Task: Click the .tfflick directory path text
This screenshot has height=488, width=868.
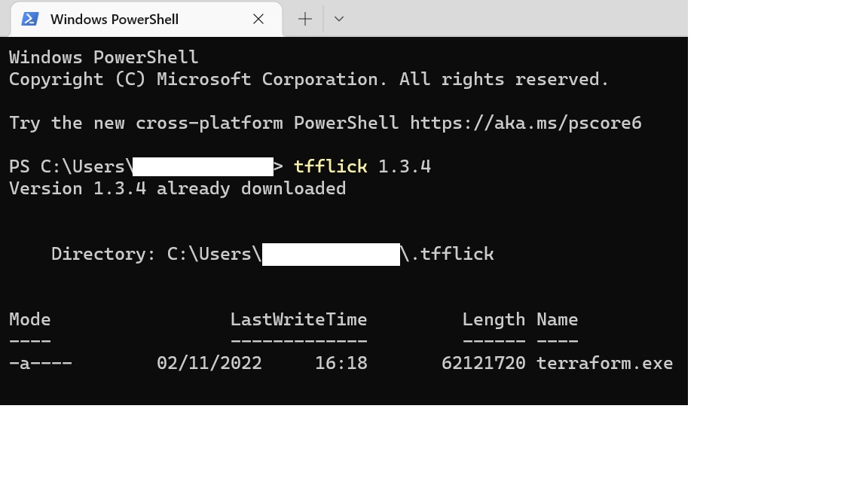Action: pos(451,254)
